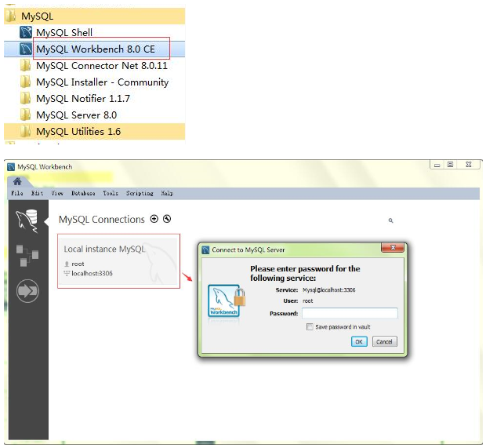The width and height of the screenshot is (486, 448).
Task: Enable Save password in vault checkbox
Action: pyautogui.click(x=310, y=326)
